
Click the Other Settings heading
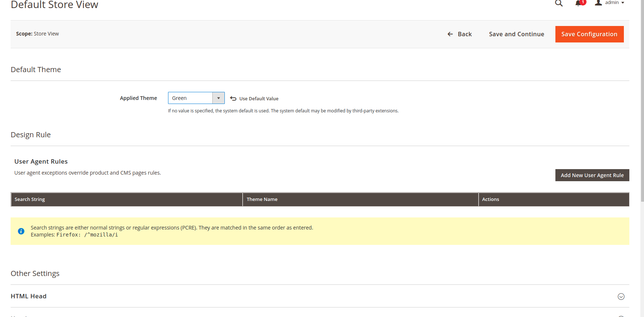[35, 273]
